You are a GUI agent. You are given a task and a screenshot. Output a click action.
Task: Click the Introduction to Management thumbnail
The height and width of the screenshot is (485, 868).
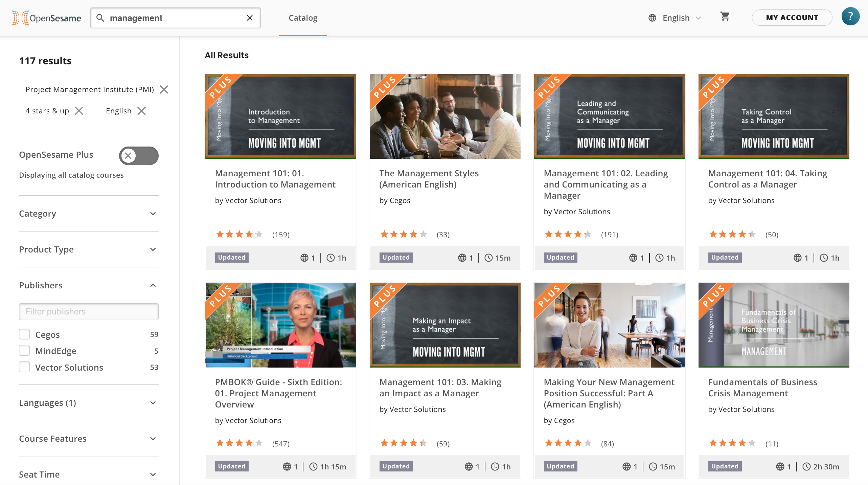(x=281, y=116)
